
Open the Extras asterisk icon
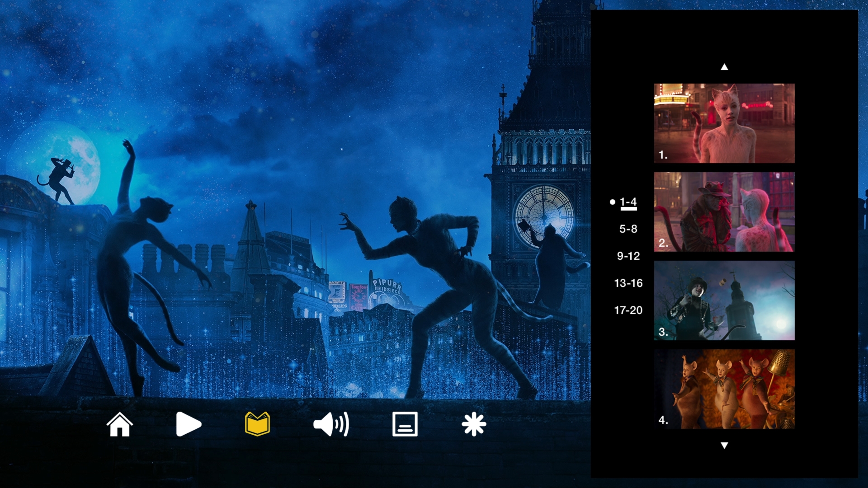pos(474,425)
